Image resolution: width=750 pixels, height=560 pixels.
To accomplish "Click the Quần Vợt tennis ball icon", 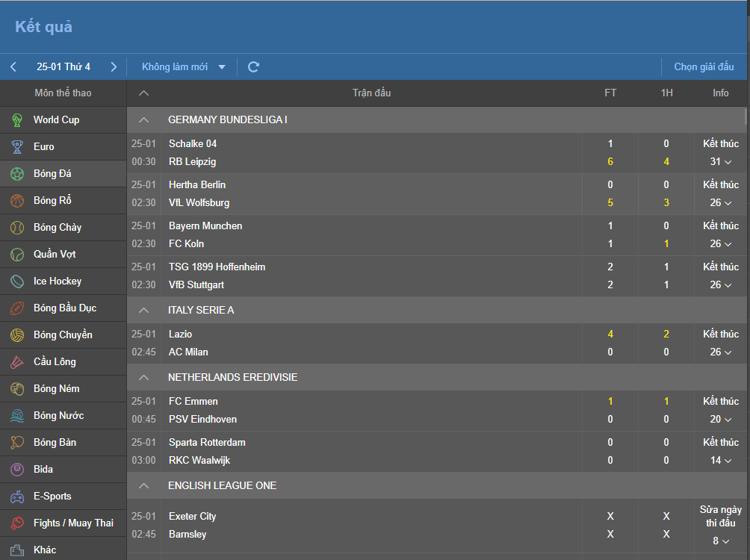I will tap(17, 255).
